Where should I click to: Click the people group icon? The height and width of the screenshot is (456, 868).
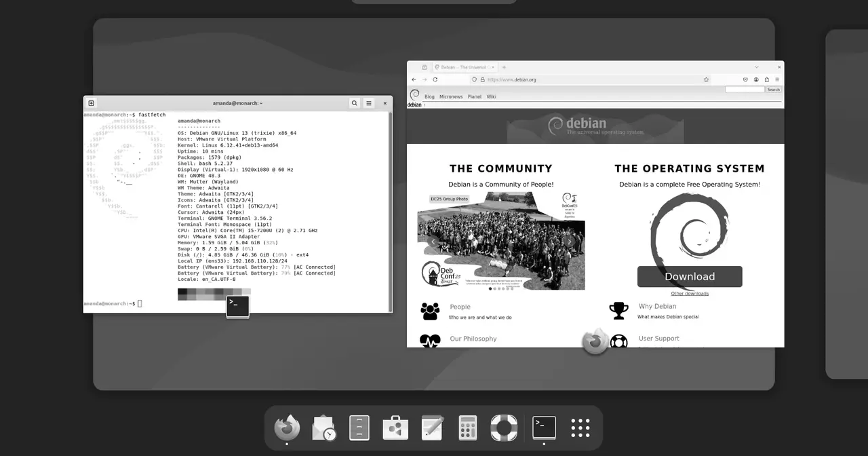pyautogui.click(x=430, y=311)
